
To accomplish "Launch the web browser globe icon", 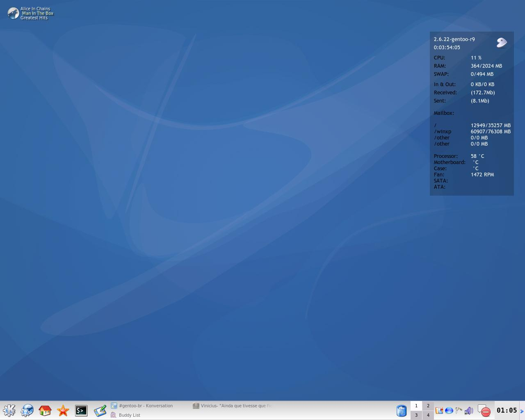I will click(27, 411).
